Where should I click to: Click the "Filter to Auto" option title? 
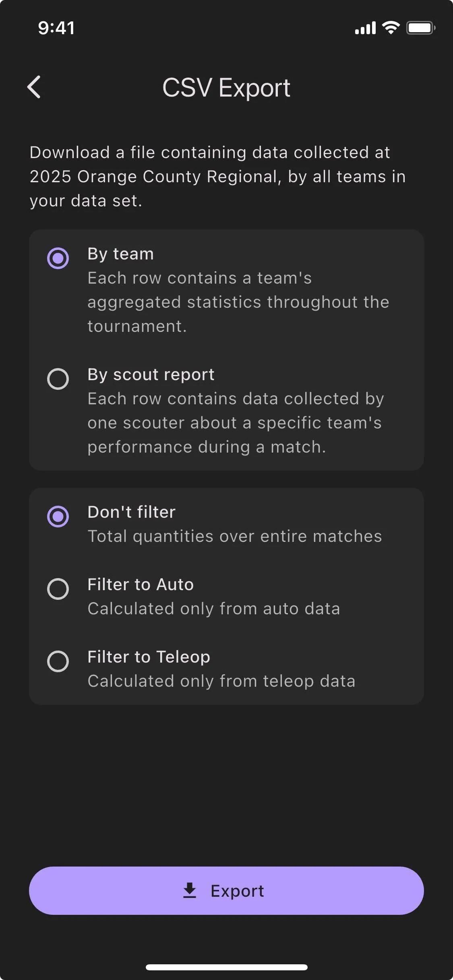[141, 585]
